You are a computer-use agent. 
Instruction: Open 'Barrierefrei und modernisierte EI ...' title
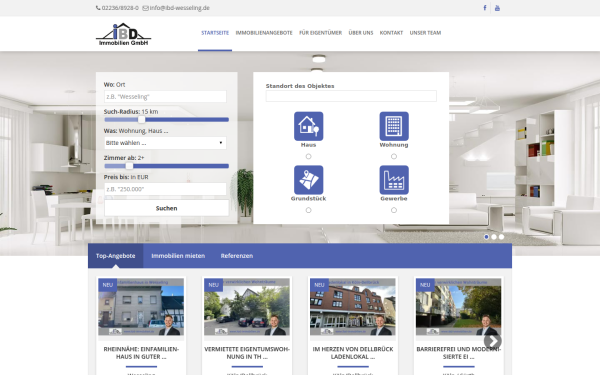[x=458, y=353]
